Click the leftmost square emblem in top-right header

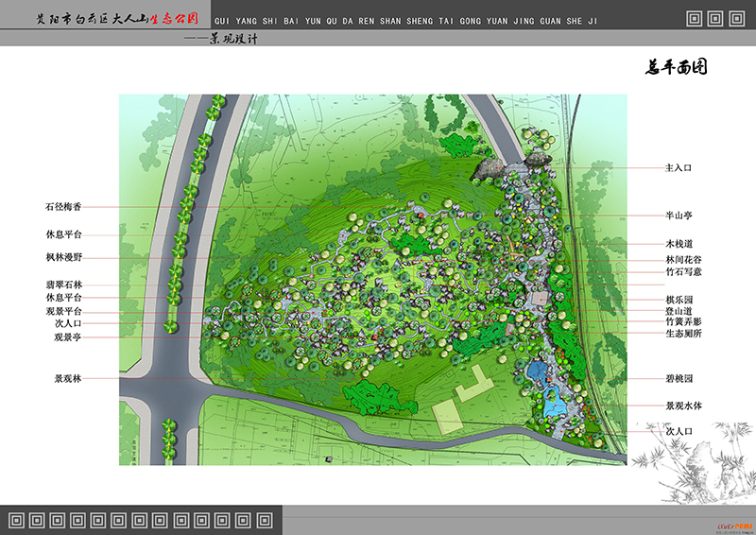(x=695, y=18)
